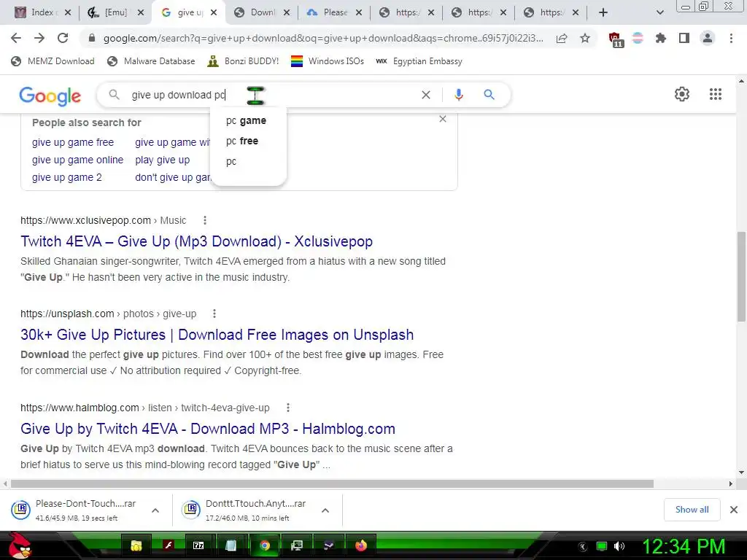Screen dimensions: 747x560
Task: Open Google quick settings gear
Action: [x=682, y=94]
